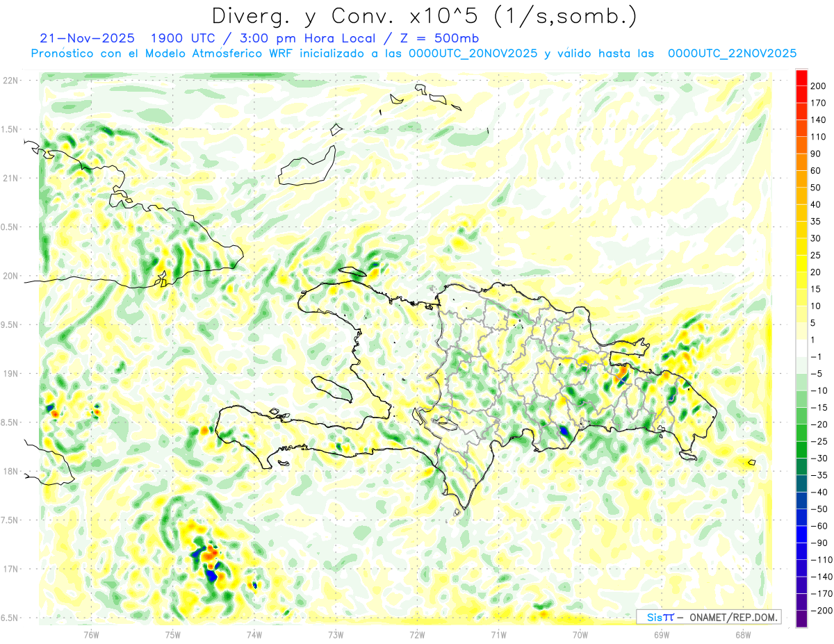Select the -200 color scale value
This screenshot has width=834, height=644.
(821, 610)
